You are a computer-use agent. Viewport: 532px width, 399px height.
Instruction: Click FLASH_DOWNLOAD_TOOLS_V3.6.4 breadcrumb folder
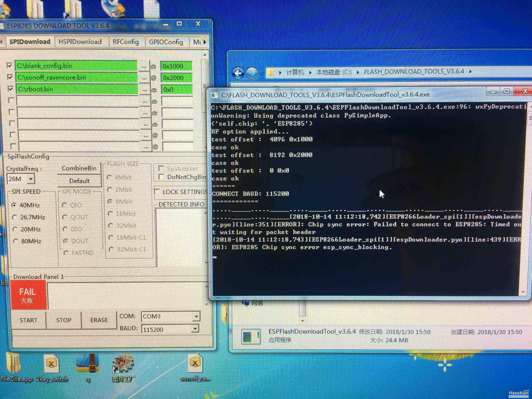[x=414, y=72]
